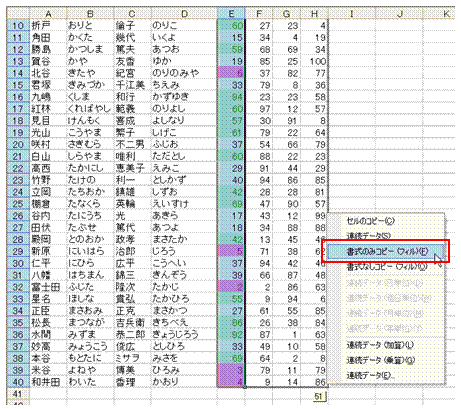
Task: Click value 100 in column H row 13
Action: 314,61
